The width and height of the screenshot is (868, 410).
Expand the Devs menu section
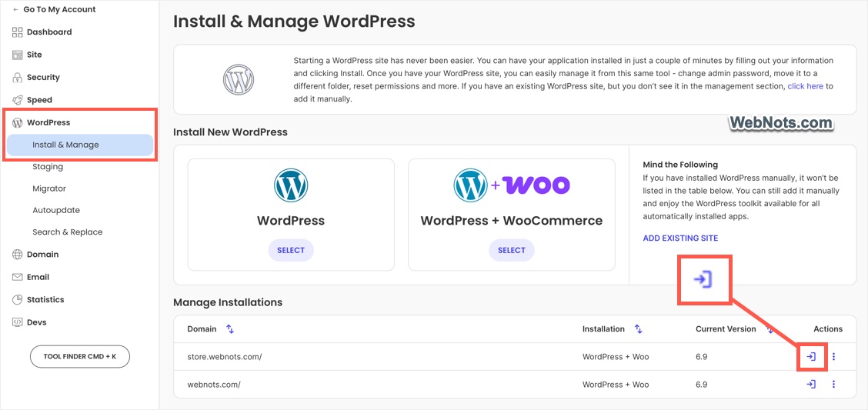pyautogui.click(x=36, y=322)
